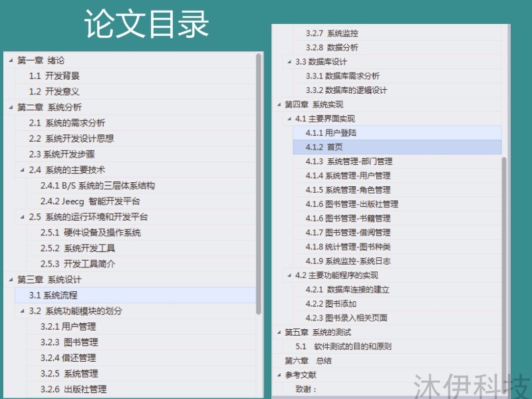Collapse the 3.3 数据库设计 node

[289, 62]
